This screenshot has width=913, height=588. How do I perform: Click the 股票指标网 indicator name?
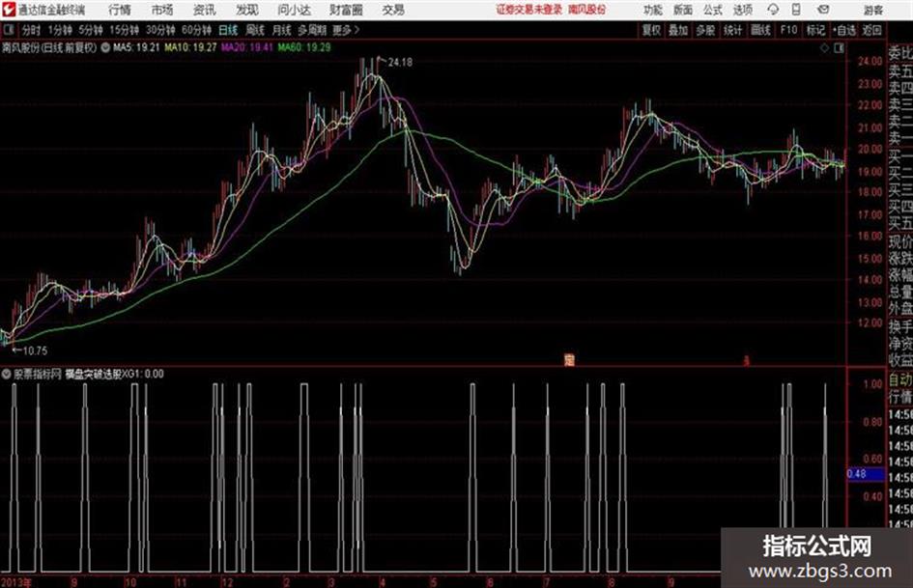click(38, 374)
